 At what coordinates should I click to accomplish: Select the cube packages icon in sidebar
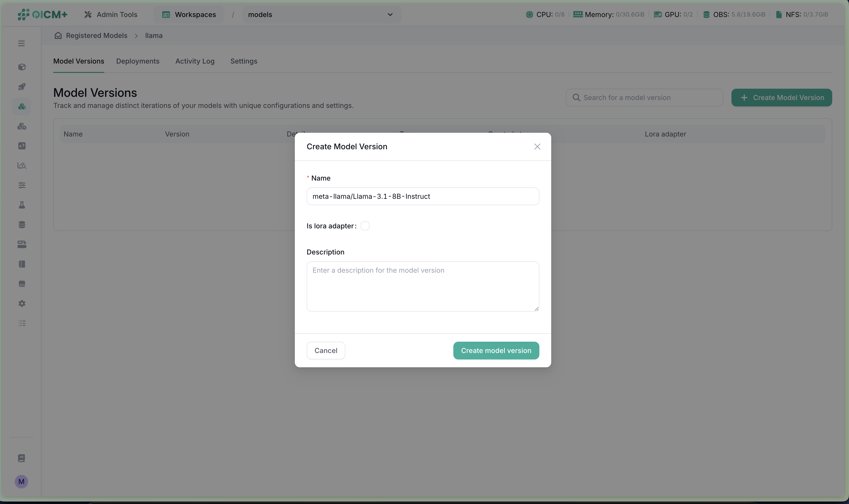22,67
